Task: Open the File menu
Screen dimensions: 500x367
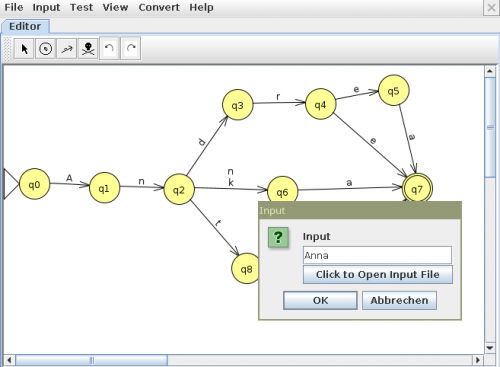Action: click(x=14, y=7)
